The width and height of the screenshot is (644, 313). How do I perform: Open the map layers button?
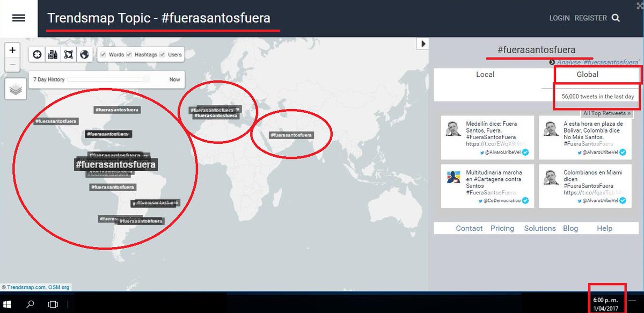point(16,90)
